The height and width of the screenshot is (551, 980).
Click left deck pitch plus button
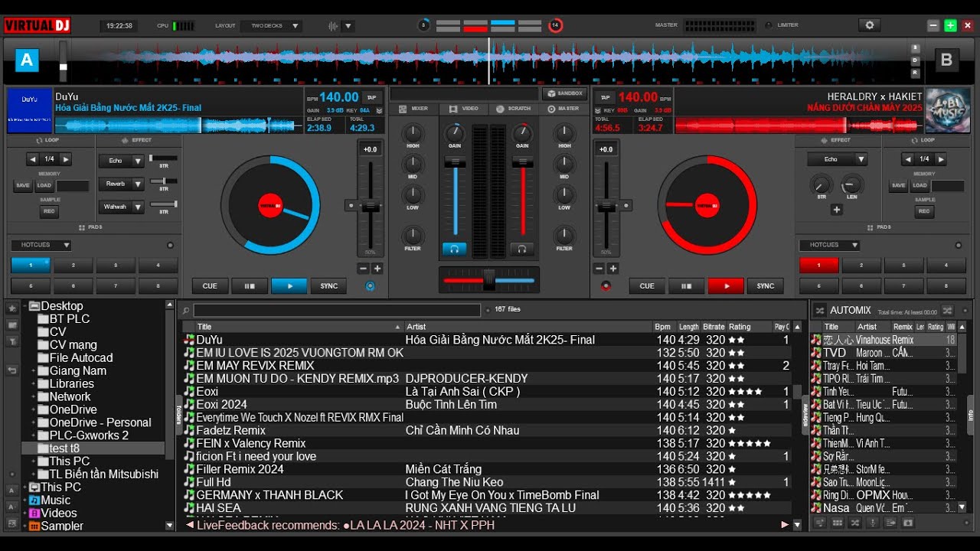[377, 269]
